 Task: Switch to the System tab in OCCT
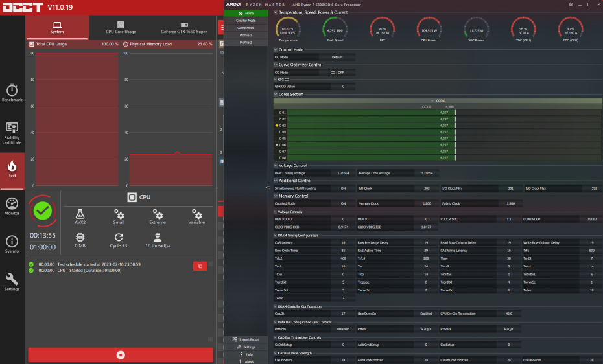57,28
